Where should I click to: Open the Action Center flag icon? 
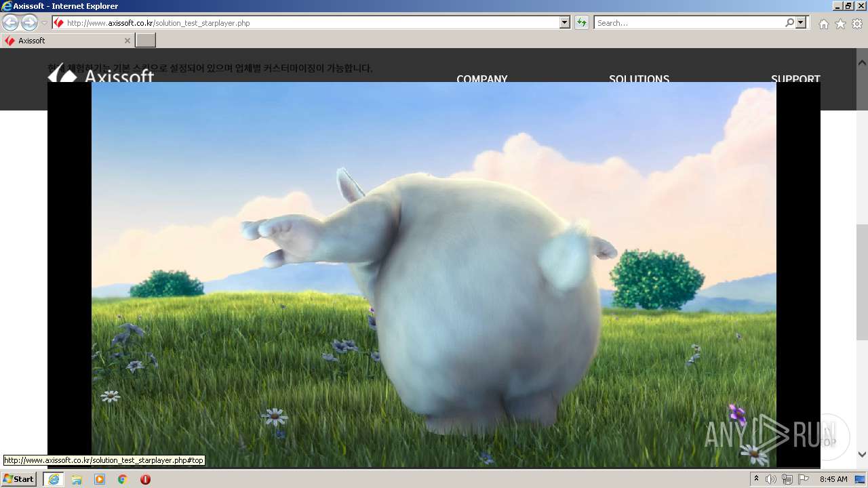[804, 479]
